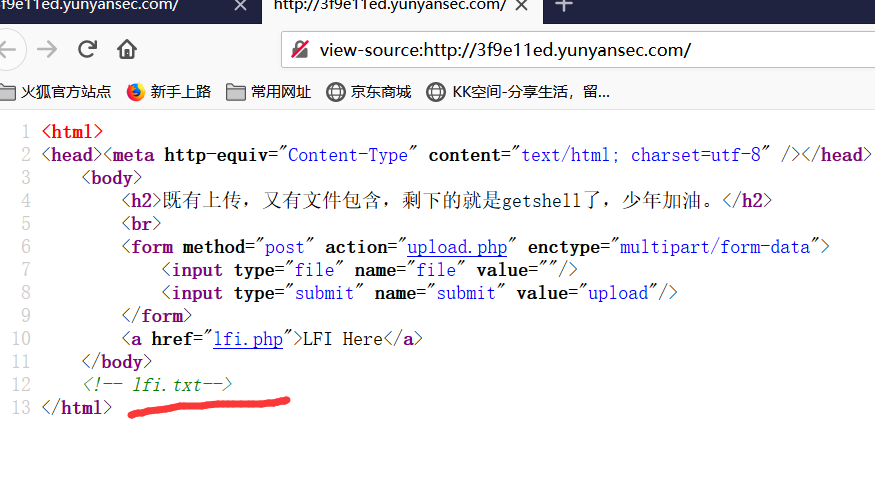Expand the 常用网址 bookmarks folder
Screen dimensions: 875x499
[x=269, y=92]
